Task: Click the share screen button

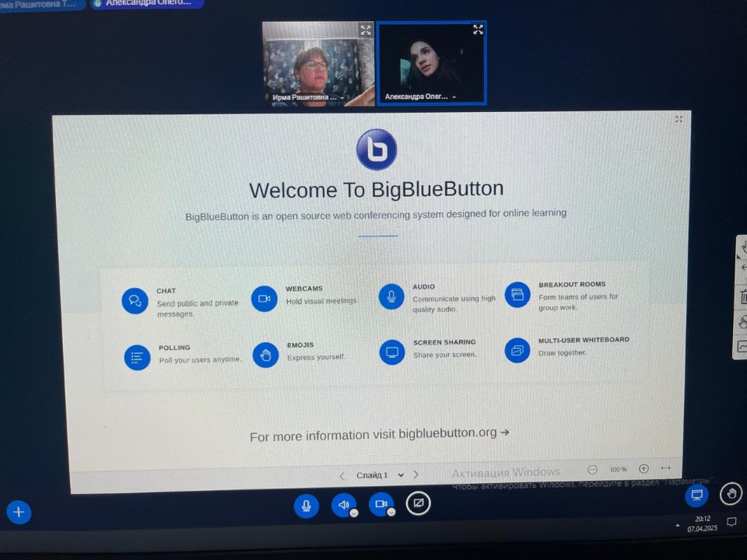Action: click(418, 504)
